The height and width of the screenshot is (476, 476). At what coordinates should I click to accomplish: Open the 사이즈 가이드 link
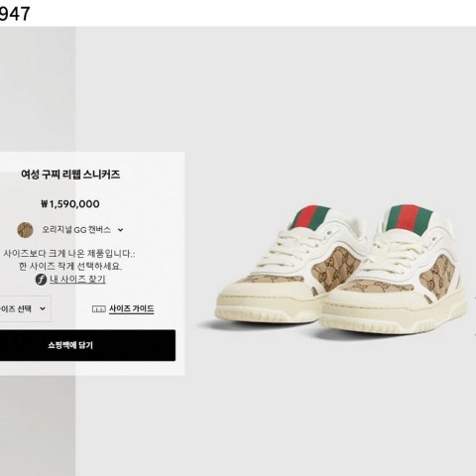coord(132,308)
